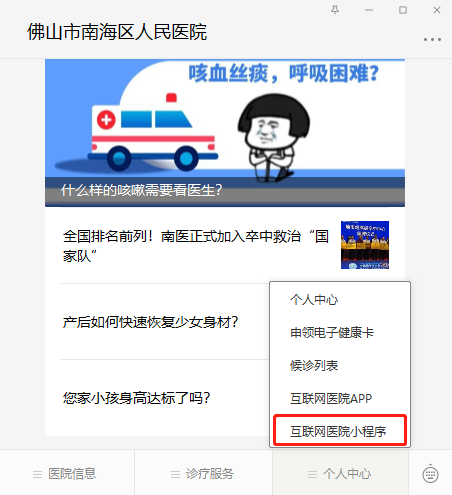Image resolution: width=452 pixels, height=495 pixels.
Task: Click the stroke center article thumbnail
Action: point(365,245)
